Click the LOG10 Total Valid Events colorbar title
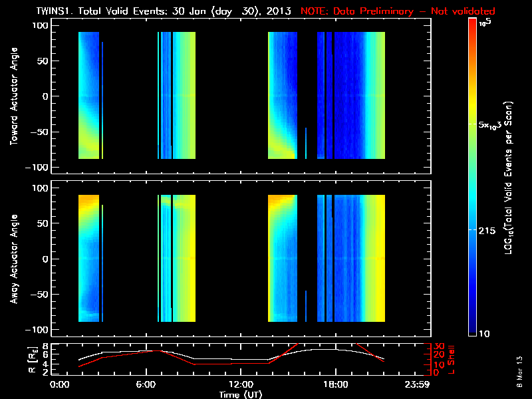 [511, 179]
